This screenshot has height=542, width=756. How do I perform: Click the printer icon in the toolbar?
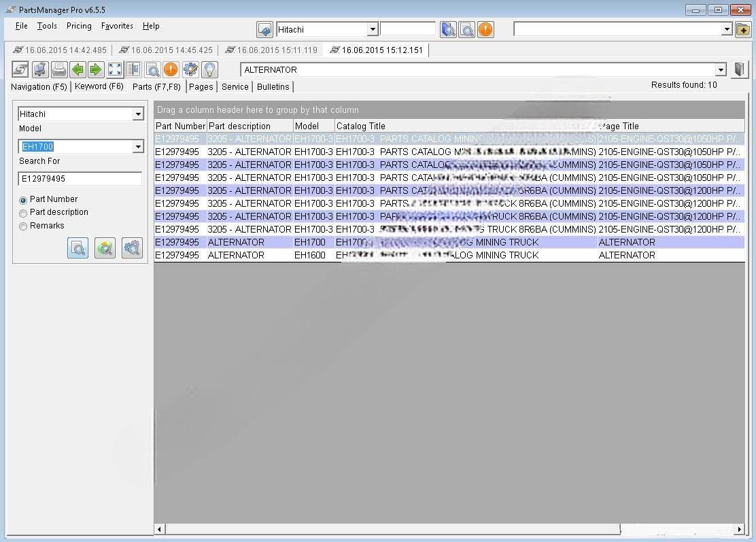59,69
